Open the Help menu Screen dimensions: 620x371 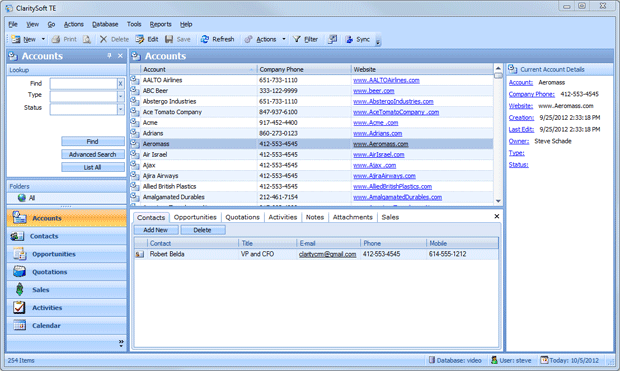coord(186,24)
